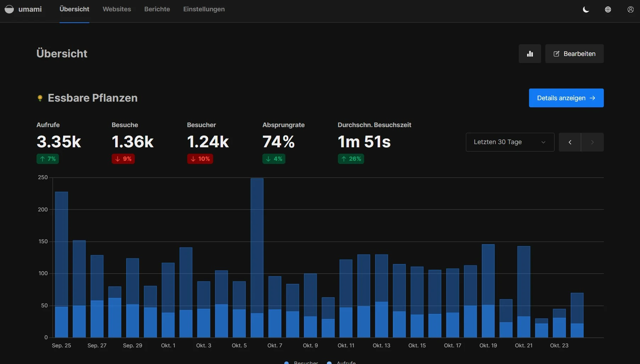Open the Berichte tab
The width and height of the screenshot is (640, 364).
coord(157,9)
